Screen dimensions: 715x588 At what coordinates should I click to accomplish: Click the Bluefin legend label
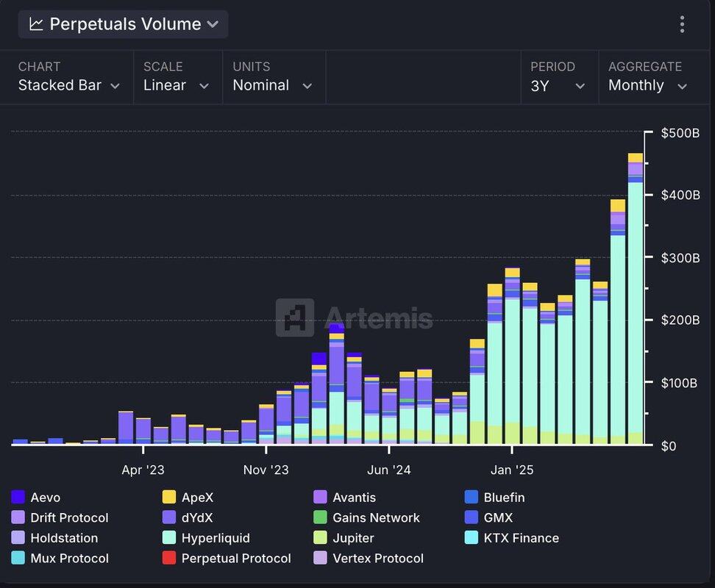click(x=504, y=498)
